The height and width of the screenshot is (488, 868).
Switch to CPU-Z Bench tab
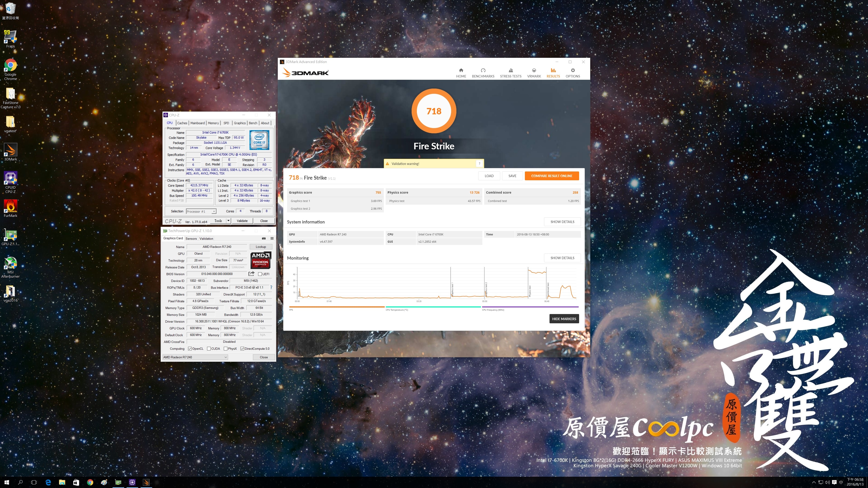coord(253,123)
